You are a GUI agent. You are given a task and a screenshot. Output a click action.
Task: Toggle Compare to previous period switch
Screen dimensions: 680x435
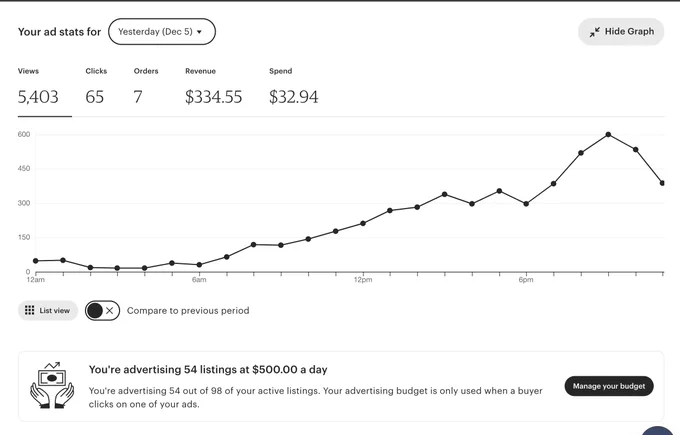(102, 311)
